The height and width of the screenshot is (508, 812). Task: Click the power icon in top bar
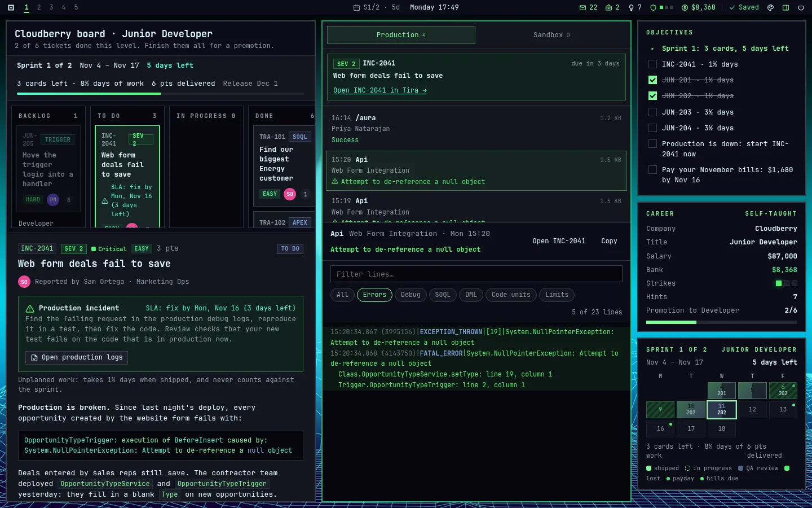click(801, 7)
